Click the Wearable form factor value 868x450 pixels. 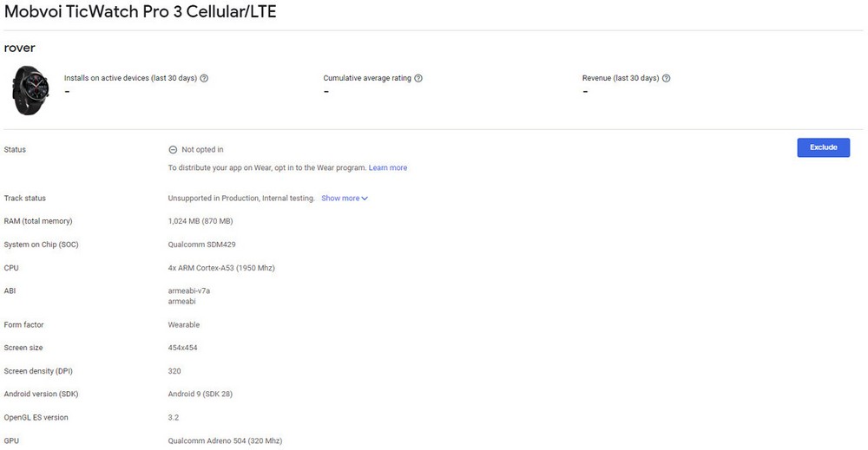[x=184, y=324]
